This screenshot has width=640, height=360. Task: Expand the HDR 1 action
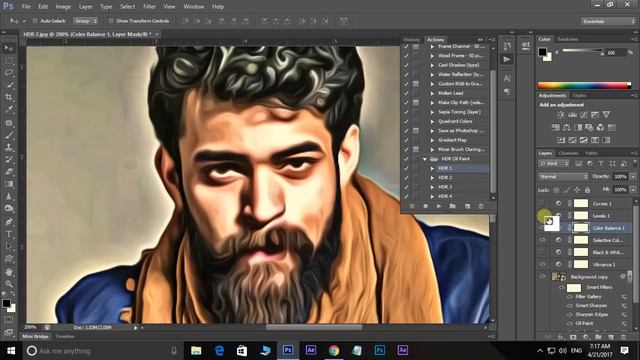432,168
